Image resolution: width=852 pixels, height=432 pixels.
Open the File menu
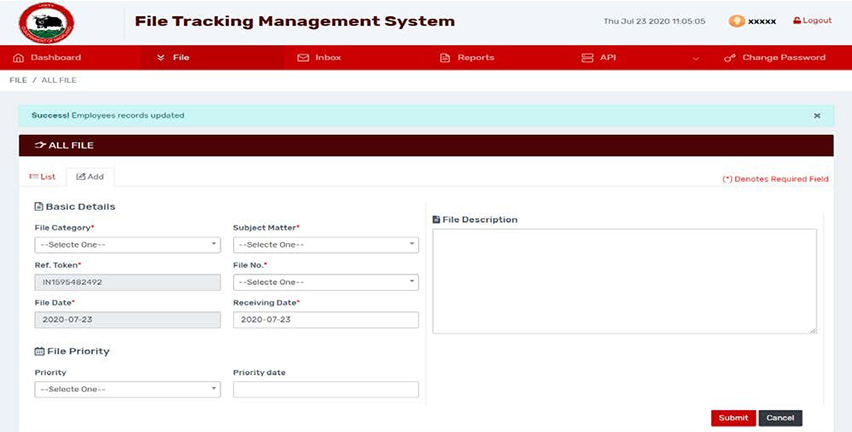(x=173, y=58)
